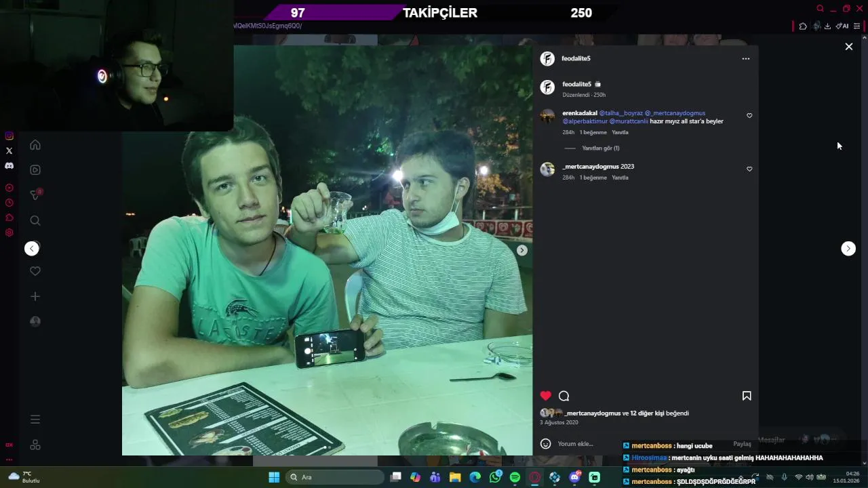
Task: Click Windows taskbar search box 'Ara'
Action: tap(334, 477)
